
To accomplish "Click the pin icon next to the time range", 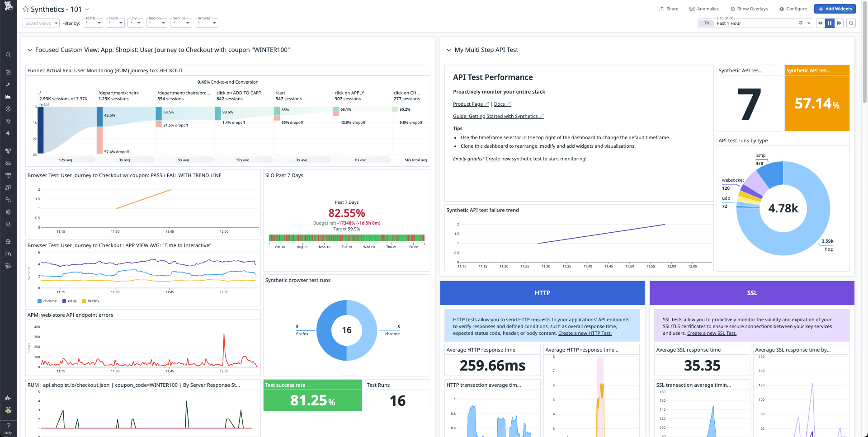I will tap(801, 23).
